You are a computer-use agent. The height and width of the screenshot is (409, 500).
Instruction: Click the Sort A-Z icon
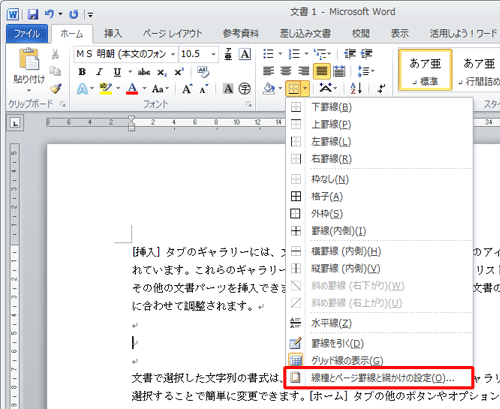click(356, 89)
